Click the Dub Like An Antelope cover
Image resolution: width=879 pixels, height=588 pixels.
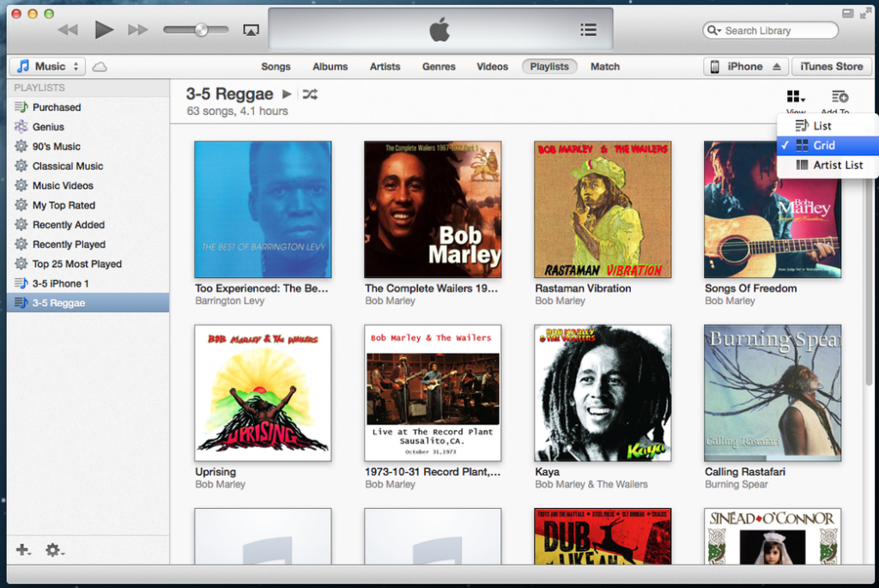click(603, 536)
